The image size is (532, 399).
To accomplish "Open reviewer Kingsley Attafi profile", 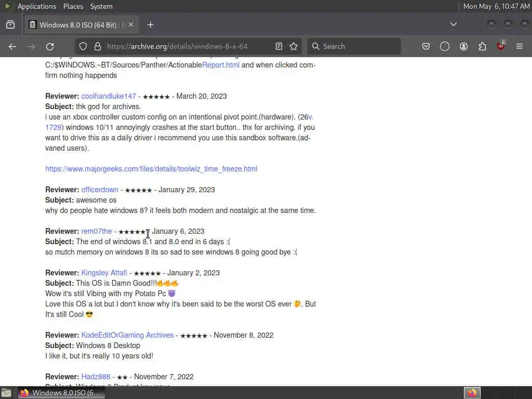I will [x=104, y=273].
